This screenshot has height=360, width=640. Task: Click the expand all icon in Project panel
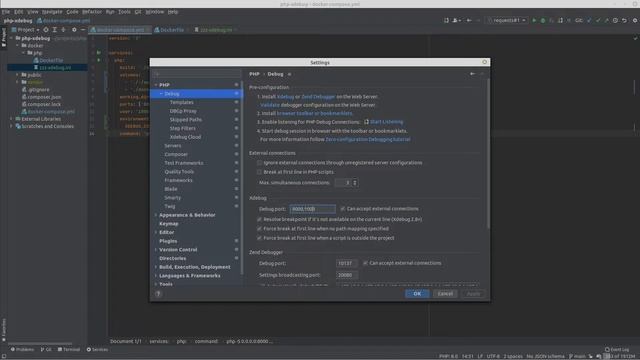[x=55, y=30]
